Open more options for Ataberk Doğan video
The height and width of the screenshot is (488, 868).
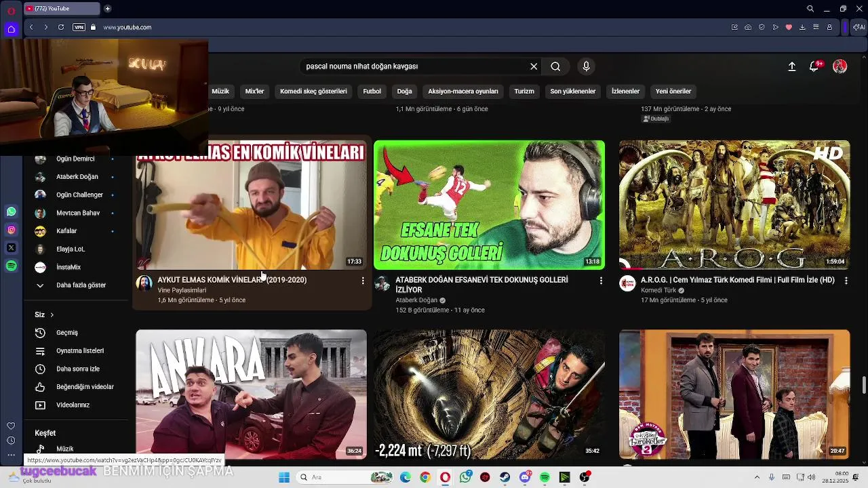tap(601, 281)
